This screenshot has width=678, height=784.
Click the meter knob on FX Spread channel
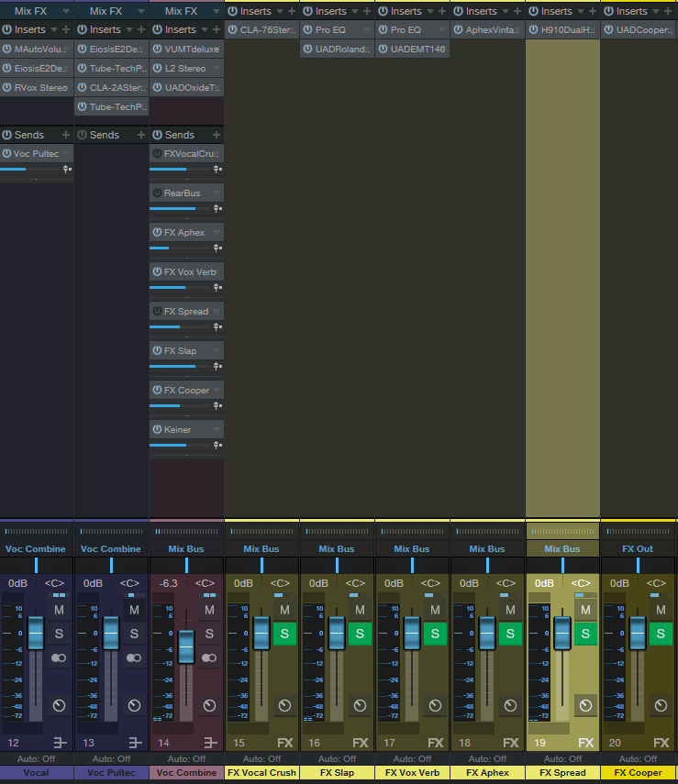585,705
